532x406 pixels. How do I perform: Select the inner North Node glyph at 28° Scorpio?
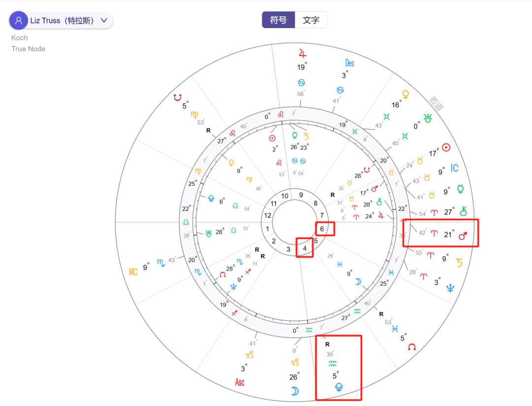[223, 274]
